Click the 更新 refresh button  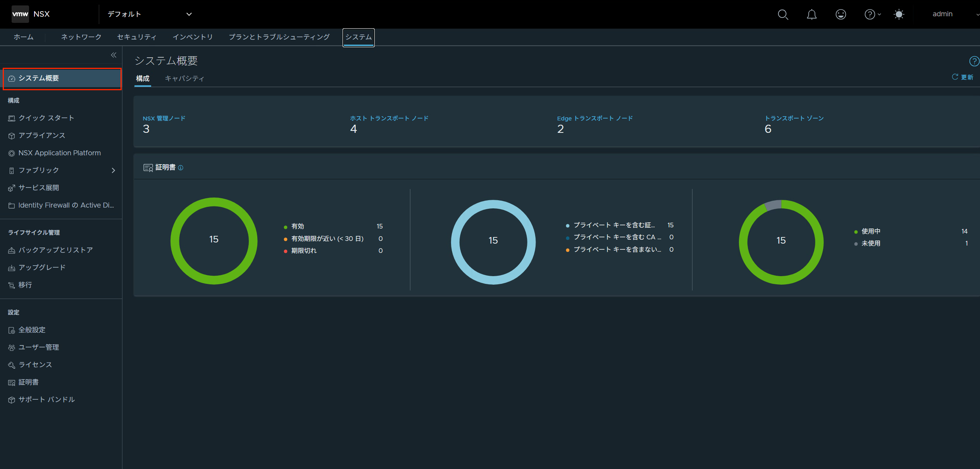963,77
